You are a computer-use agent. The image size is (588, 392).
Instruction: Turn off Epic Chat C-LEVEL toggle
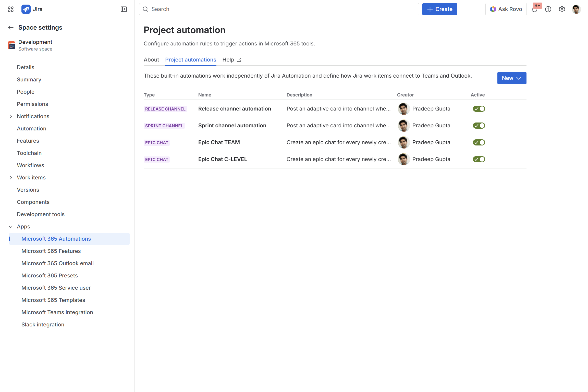tap(479, 159)
